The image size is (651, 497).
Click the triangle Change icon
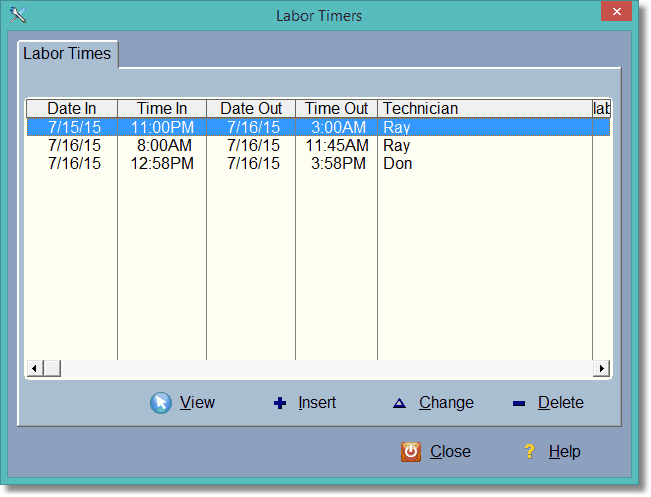399,403
